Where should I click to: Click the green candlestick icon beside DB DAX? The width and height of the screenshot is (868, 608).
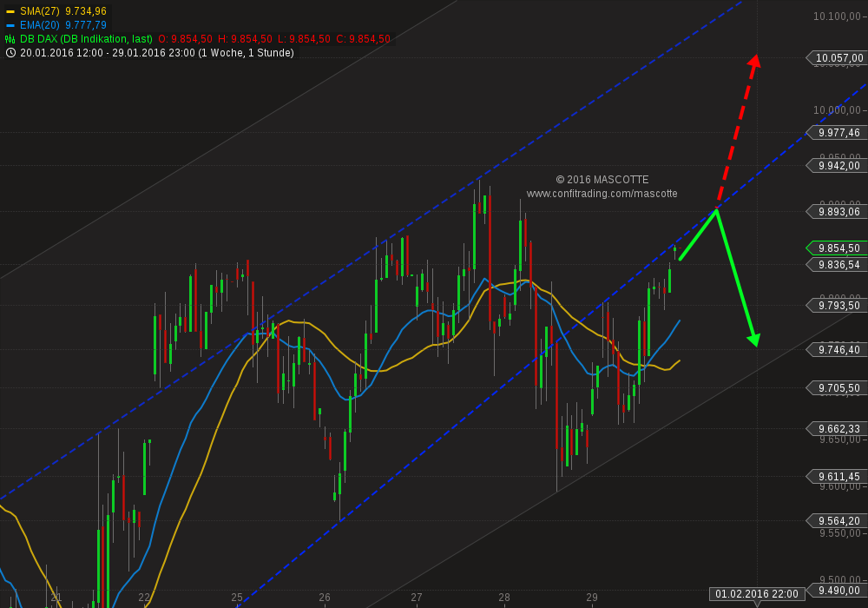tap(10, 39)
